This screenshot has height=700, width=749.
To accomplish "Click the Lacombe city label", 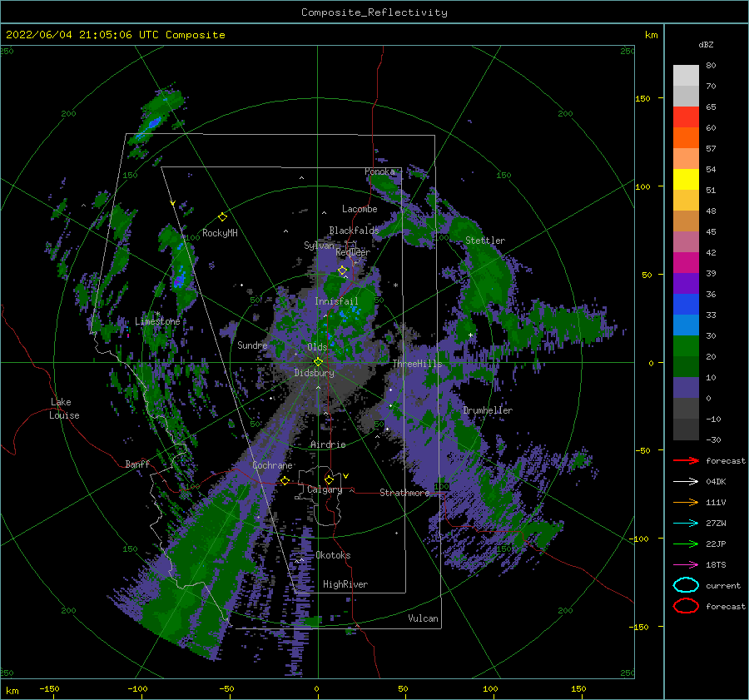I will point(360,209).
